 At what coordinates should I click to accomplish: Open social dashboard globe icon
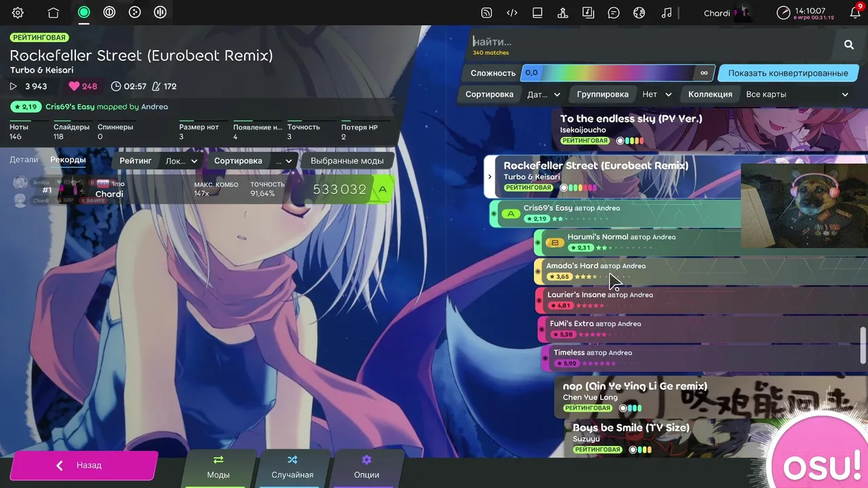[x=639, y=12]
